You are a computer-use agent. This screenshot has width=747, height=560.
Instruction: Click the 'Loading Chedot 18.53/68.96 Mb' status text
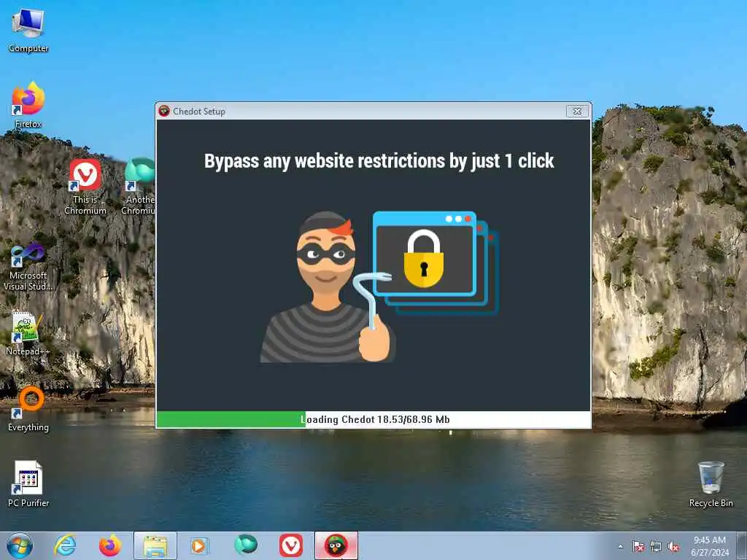point(376,419)
